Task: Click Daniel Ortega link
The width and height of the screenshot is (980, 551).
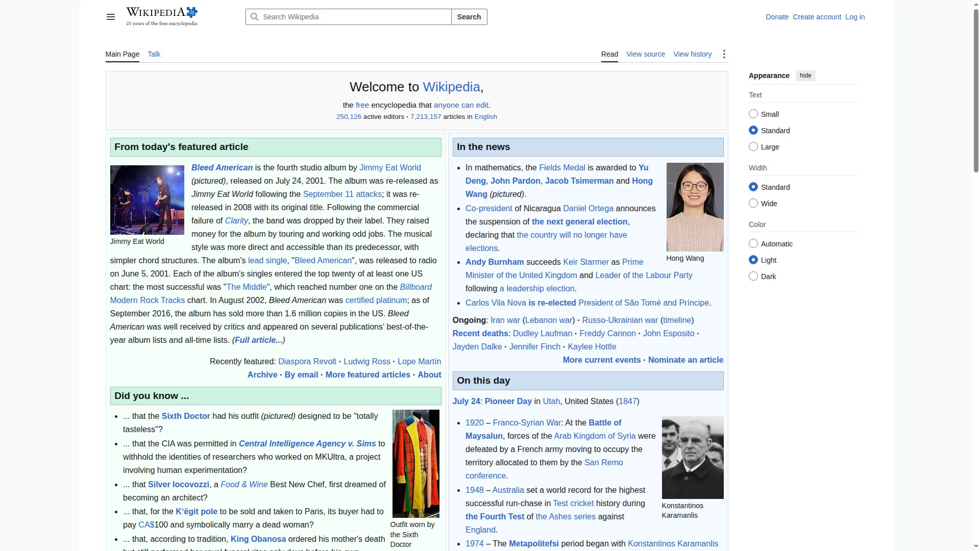Action: [x=588, y=208]
